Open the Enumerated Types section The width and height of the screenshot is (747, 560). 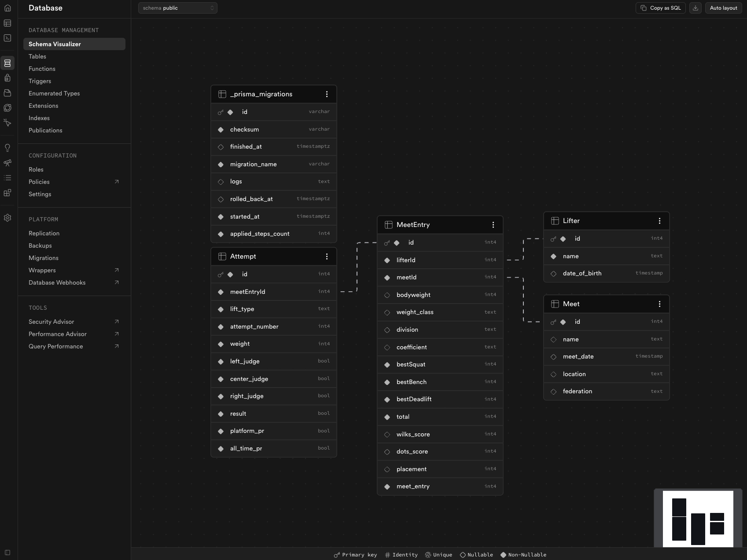tap(54, 93)
